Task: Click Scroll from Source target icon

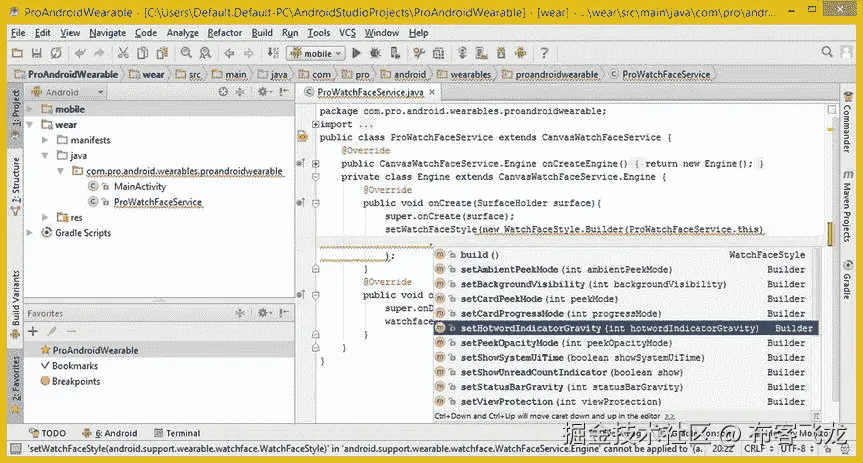Action: [223, 92]
